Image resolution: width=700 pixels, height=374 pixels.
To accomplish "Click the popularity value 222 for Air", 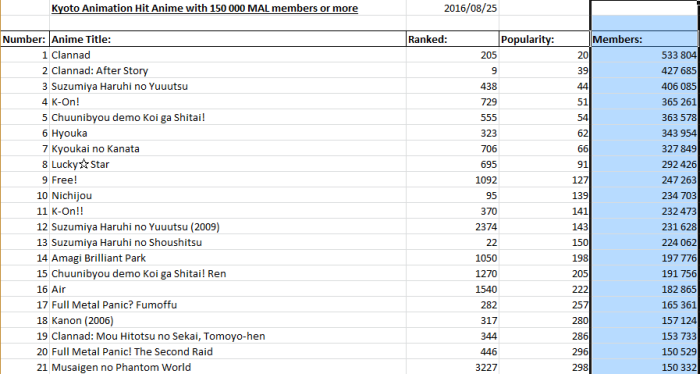I will (x=544, y=289).
